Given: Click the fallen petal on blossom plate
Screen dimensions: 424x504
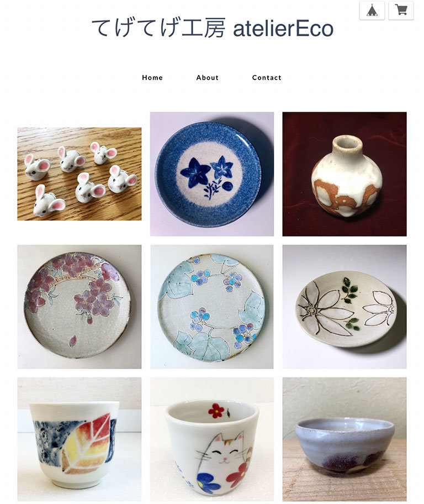Looking at the screenshot, I should (x=73, y=341).
